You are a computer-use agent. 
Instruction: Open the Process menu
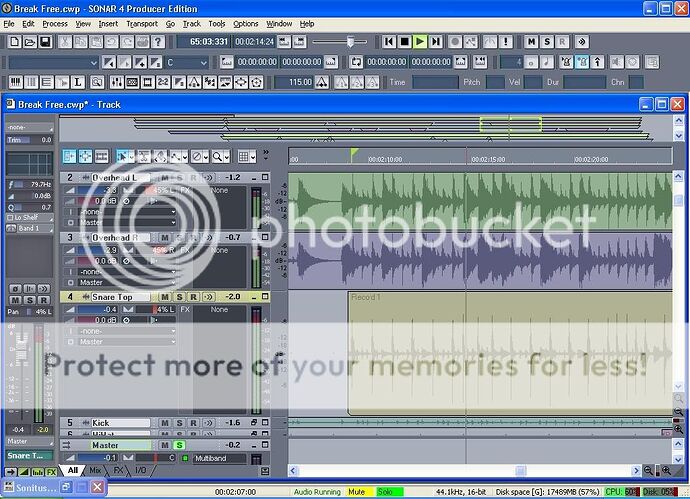pyautogui.click(x=55, y=24)
